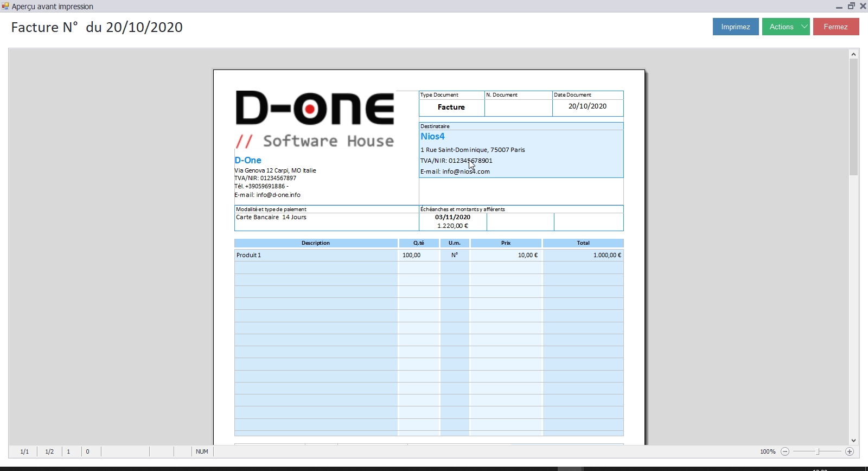Click the 1/1 page indicator

tap(24, 451)
